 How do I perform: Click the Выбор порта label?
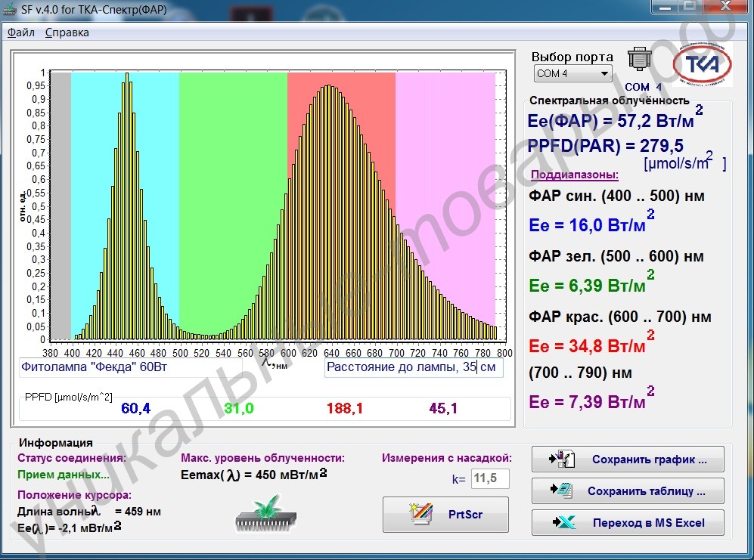coord(572,57)
